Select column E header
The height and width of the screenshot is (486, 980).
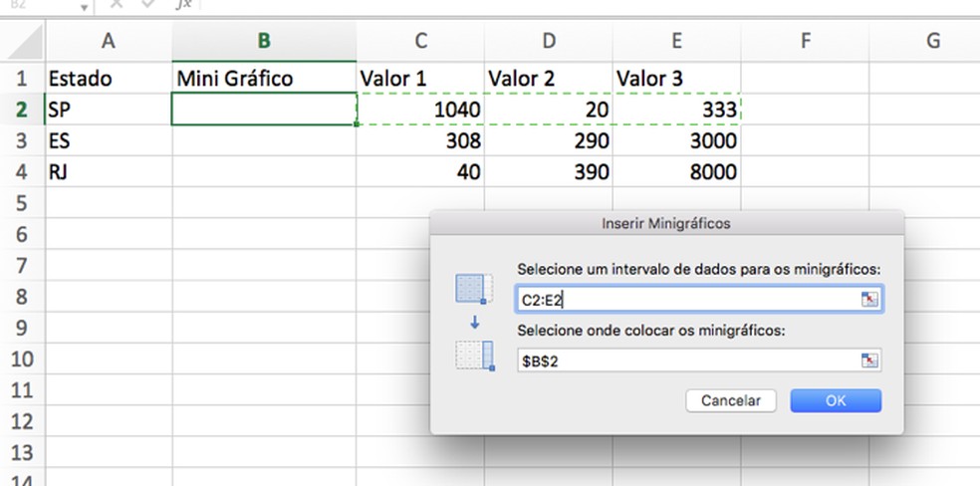677,41
